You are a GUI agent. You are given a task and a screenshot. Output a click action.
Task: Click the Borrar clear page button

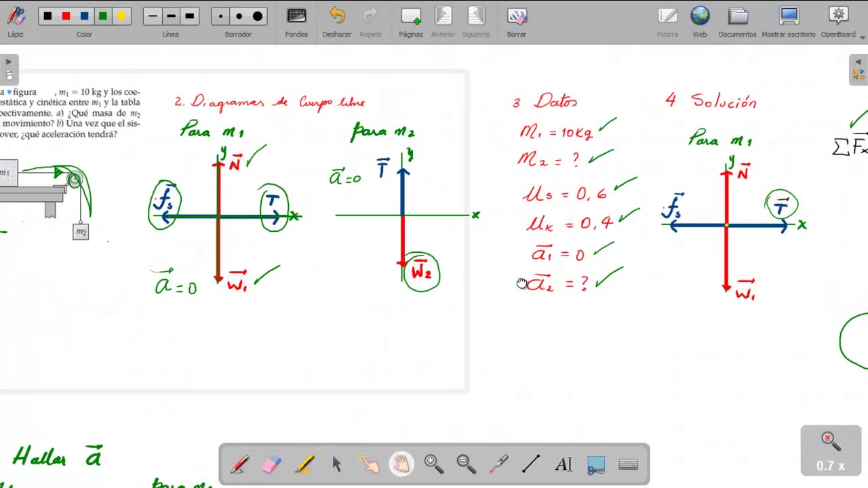pos(517,22)
